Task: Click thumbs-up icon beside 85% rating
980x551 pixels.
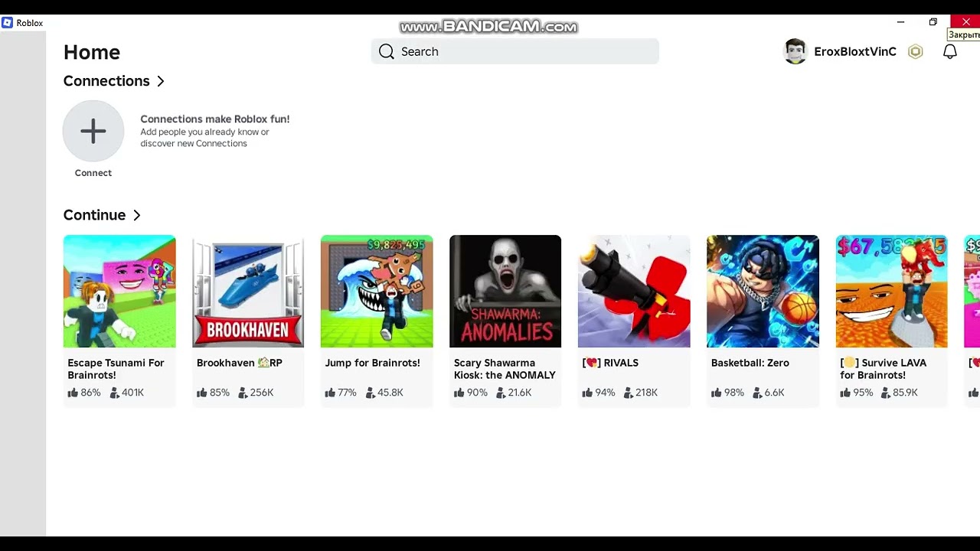Action: pyautogui.click(x=201, y=393)
